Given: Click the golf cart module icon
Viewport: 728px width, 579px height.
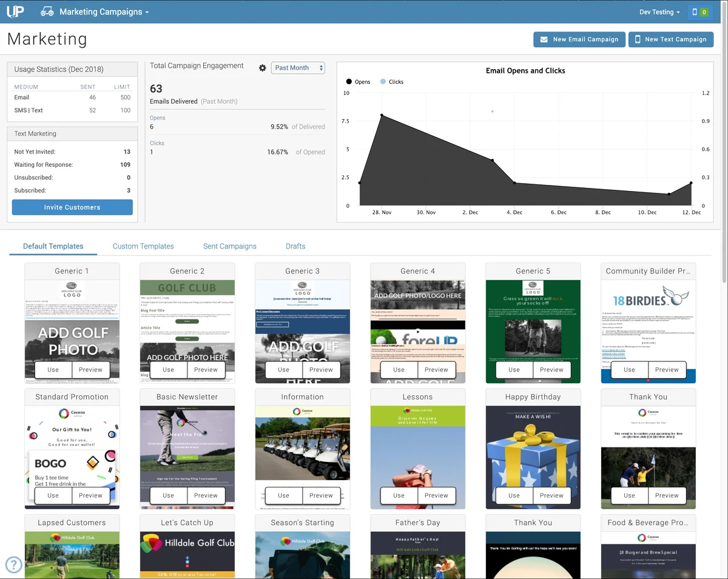Looking at the screenshot, I should pos(47,12).
